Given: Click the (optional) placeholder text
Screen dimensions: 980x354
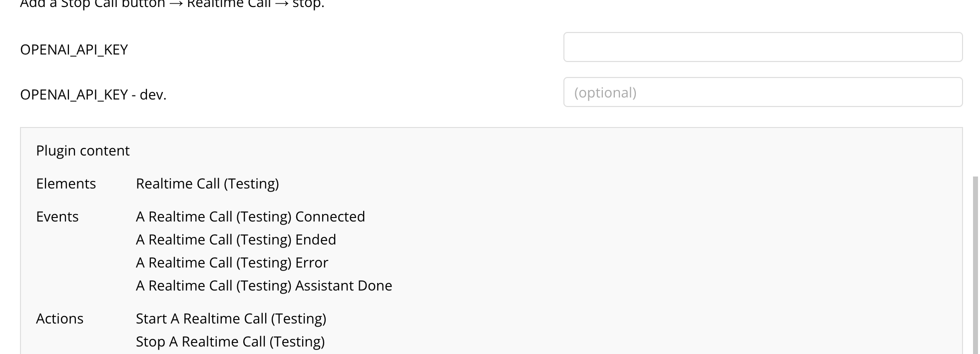Looking at the screenshot, I should point(605,92).
